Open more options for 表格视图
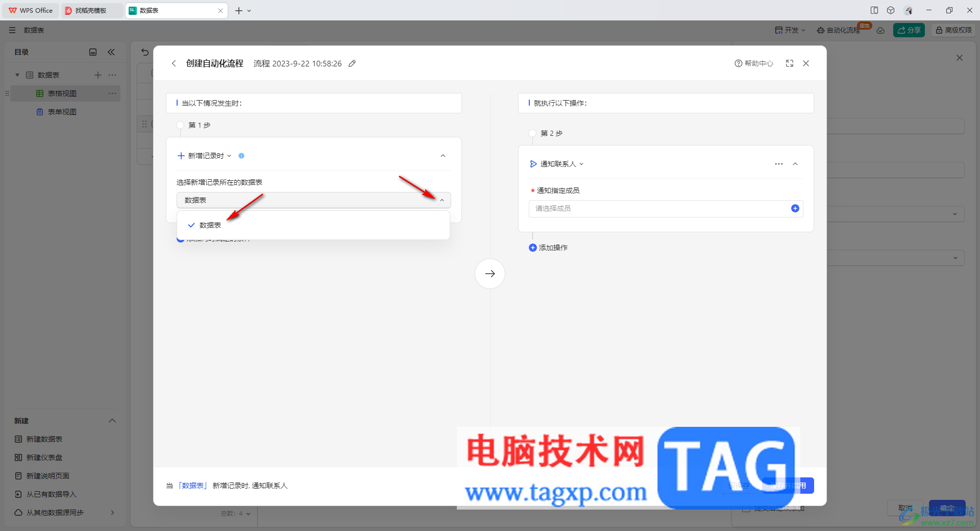Viewport: 980px width, 531px height. pyautogui.click(x=112, y=93)
